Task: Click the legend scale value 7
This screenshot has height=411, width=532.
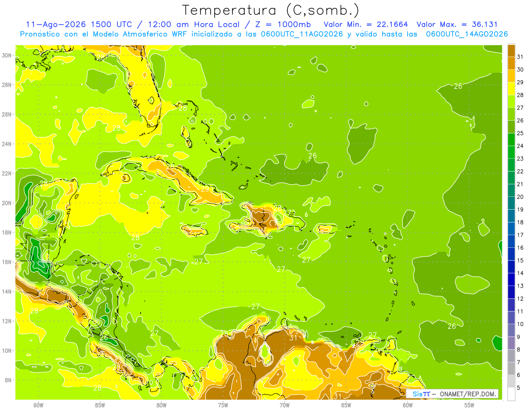Action: 518,362
